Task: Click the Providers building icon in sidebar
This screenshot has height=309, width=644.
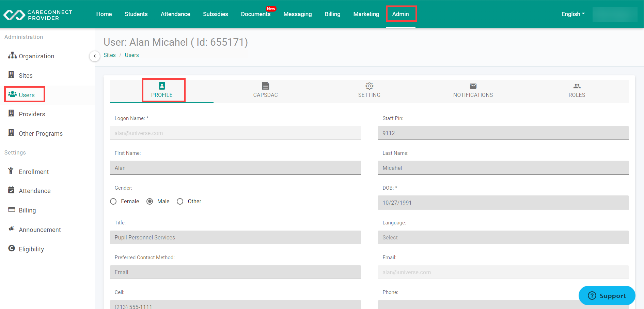Action: click(11, 113)
